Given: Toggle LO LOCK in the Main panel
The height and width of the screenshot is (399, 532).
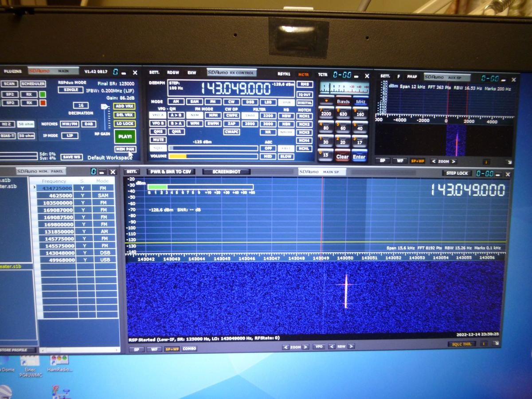Looking at the screenshot, I should point(125,124).
